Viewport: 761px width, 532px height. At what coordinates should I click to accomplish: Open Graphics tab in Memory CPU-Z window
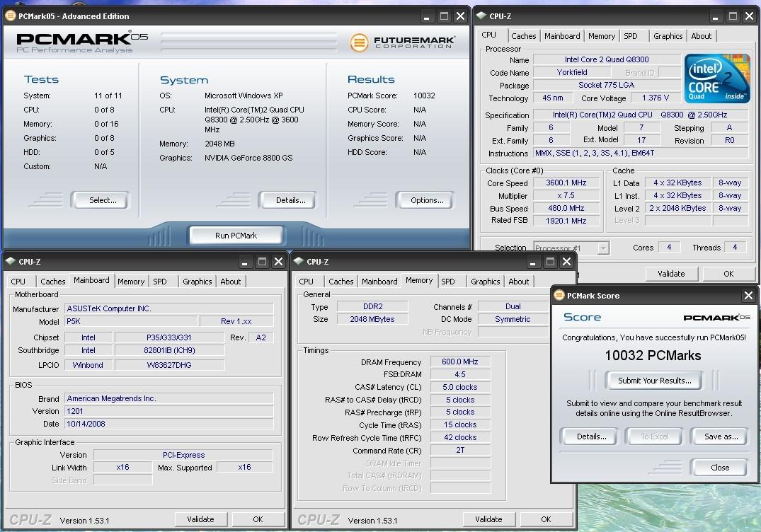pos(486,282)
